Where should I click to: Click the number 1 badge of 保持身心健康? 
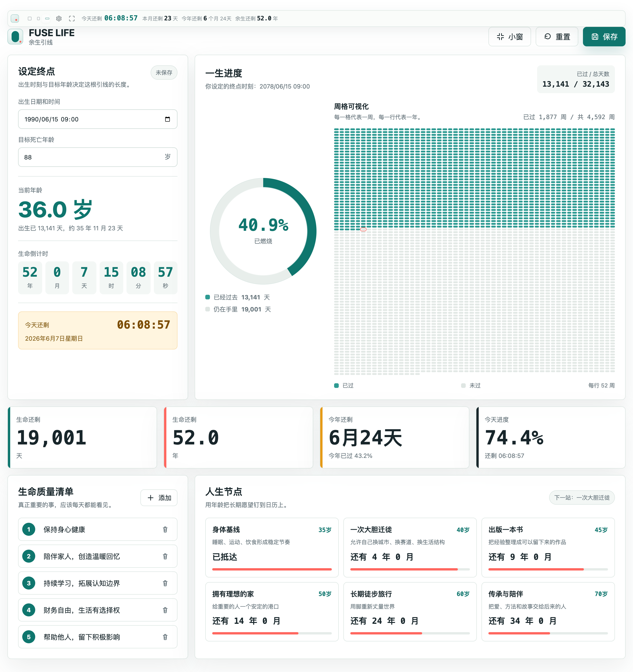(x=29, y=529)
